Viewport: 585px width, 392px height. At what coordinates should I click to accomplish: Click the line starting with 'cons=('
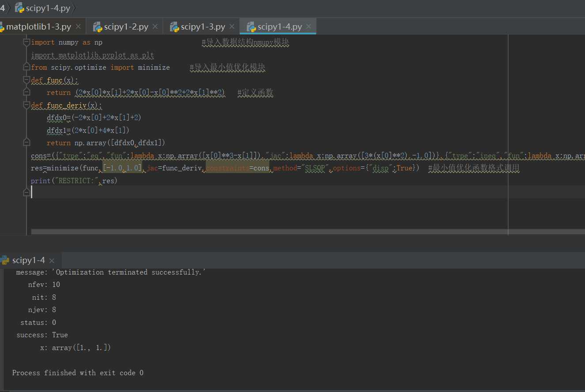click(308, 155)
